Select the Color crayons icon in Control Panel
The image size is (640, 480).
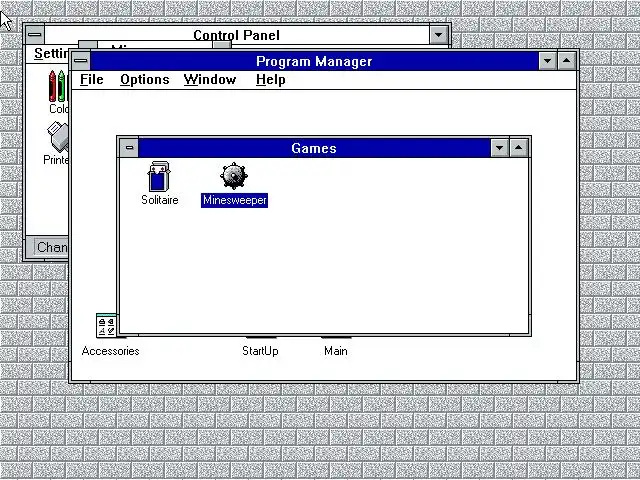(x=57, y=86)
